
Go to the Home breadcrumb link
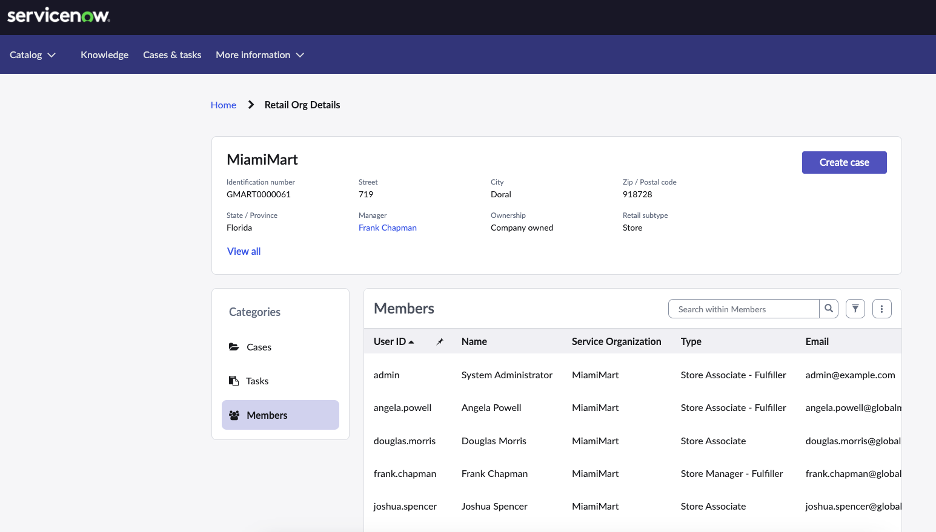223,104
